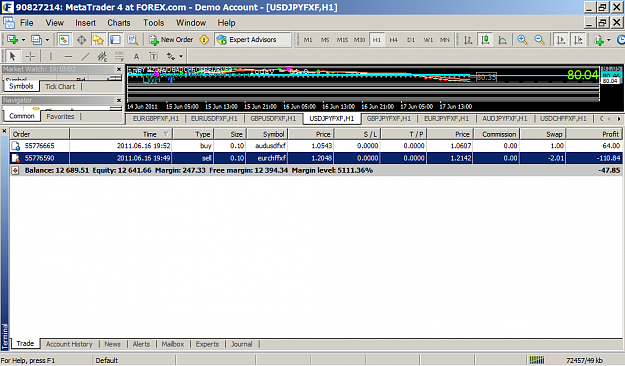Open the Strategy Tester magnifier icon

[133, 40]
